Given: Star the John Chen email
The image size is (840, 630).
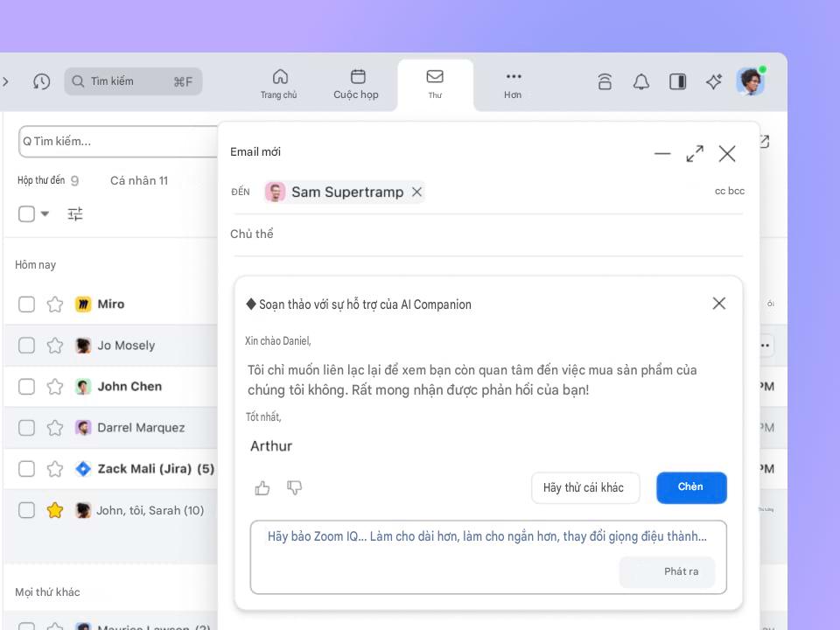Looking at the screenshot, I should (54, 386).
